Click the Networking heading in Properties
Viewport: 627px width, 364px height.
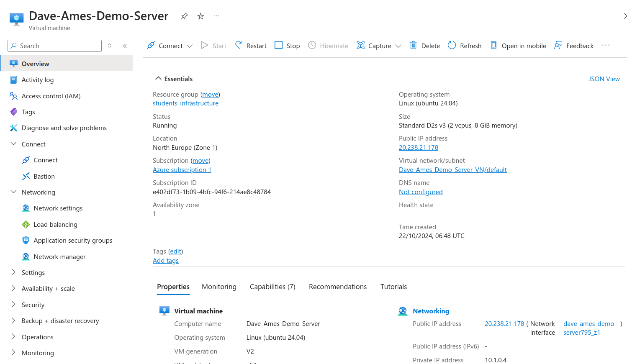[x=431, y=311]
